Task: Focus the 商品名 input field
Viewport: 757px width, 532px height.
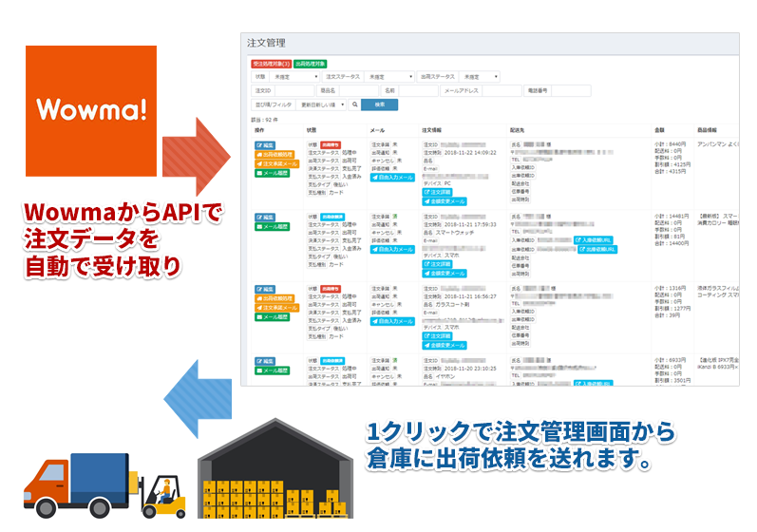Action: tap(359, 91)
